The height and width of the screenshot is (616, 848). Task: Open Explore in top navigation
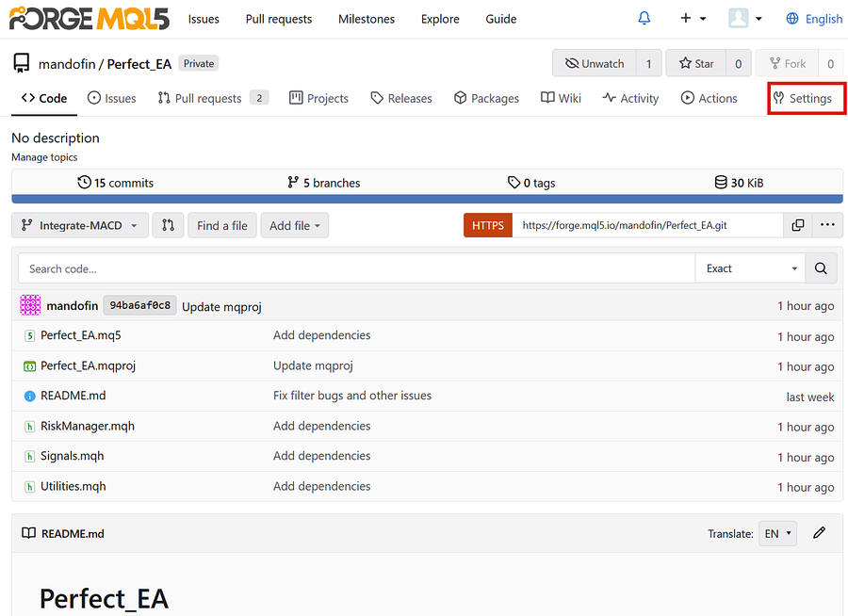[x=440, y=19]
